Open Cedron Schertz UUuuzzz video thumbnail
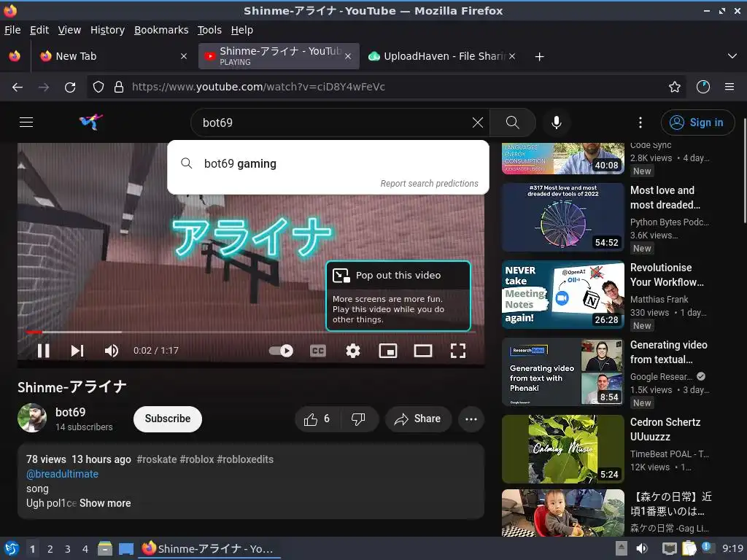Screen dimensions: 747x560 562,449
